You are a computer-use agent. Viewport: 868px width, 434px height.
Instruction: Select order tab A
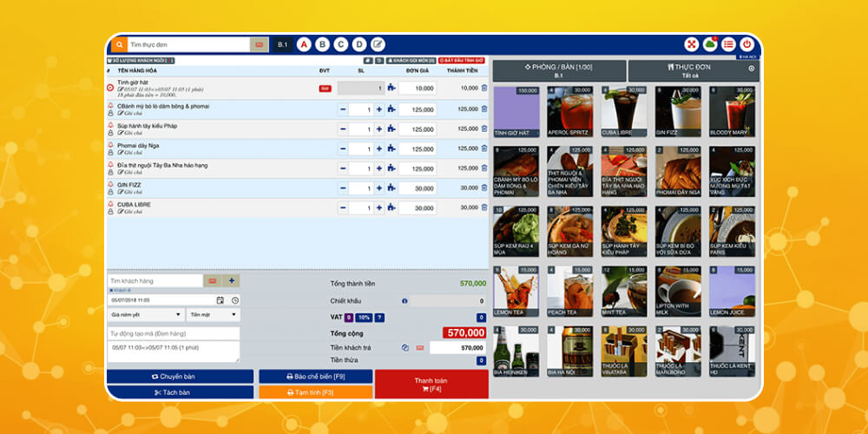click(303, 44)
